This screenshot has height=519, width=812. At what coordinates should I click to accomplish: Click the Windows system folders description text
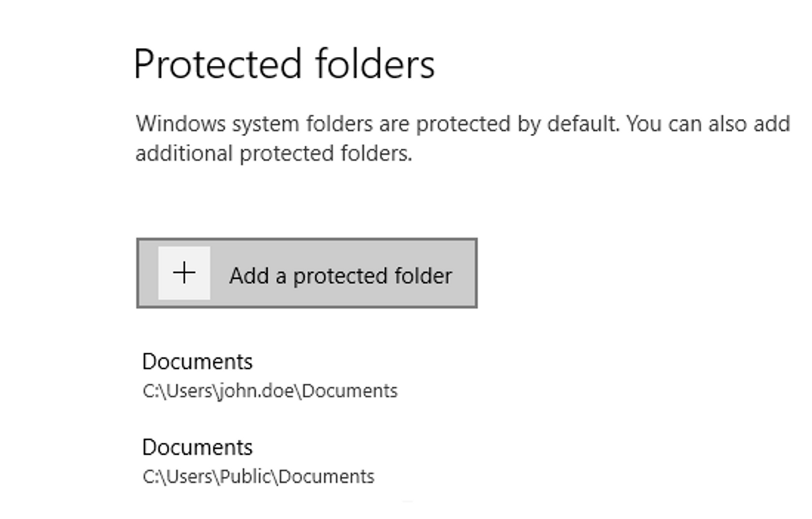(463, 139)
